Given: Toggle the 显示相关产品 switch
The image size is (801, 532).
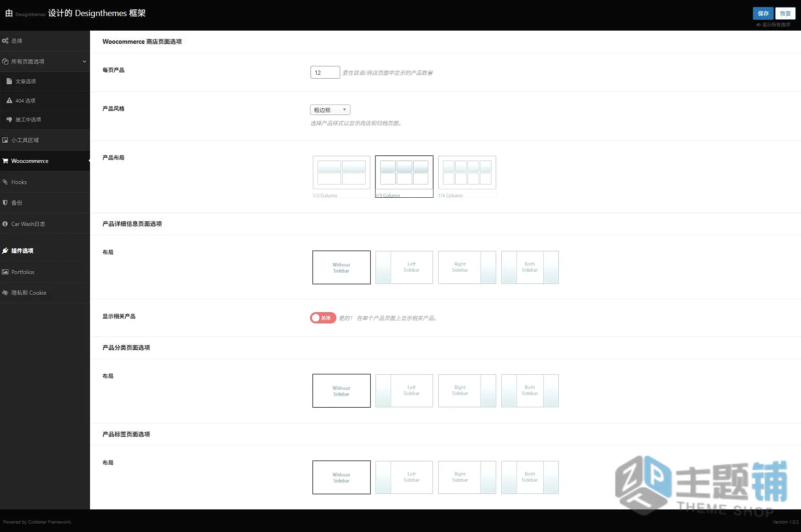Looking at the screenshot, I should point(323,318).
